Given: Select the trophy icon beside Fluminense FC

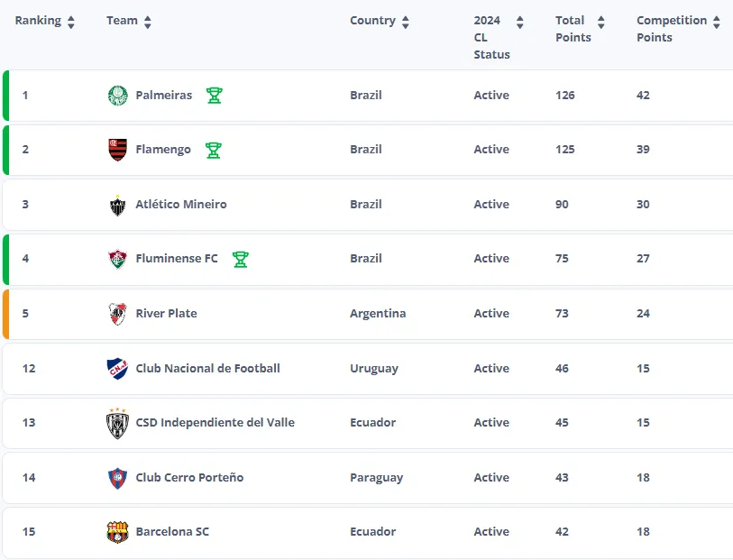Looking at the screenshot, I should pos(240,258).
